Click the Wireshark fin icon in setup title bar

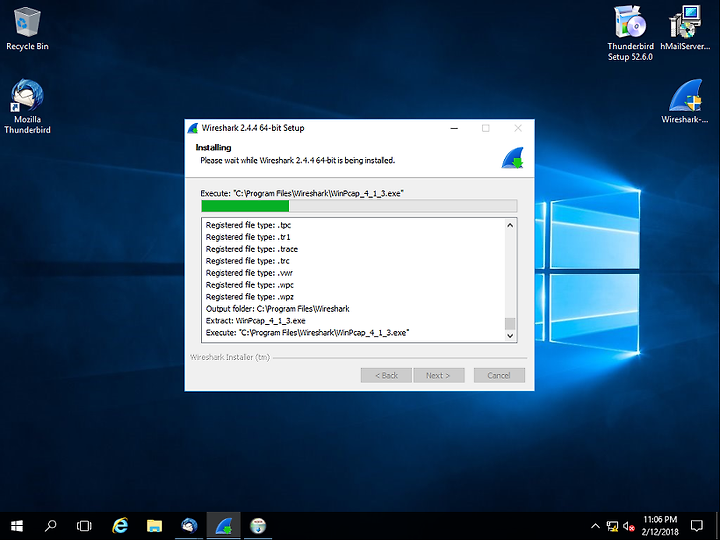(x=193, y=128)
